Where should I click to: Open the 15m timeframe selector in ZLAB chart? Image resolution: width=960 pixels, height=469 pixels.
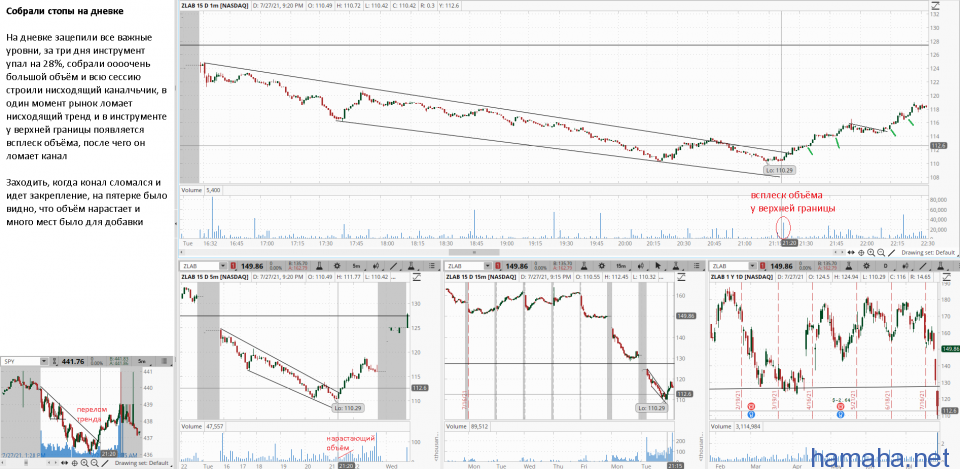621,266
